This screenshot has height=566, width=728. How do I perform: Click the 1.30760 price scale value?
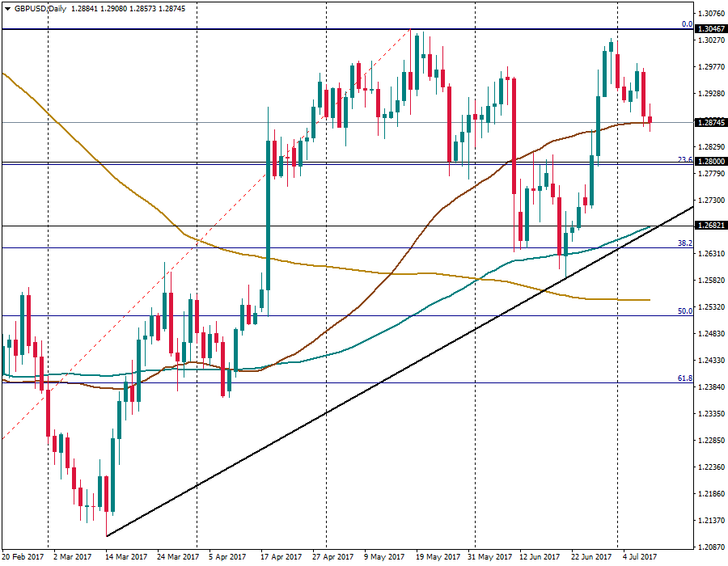(x=710, y=14)
